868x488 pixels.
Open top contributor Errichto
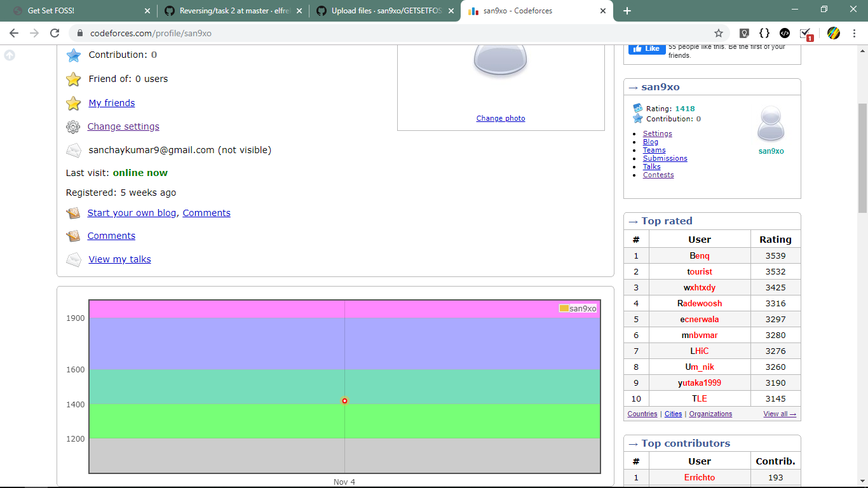700,477
